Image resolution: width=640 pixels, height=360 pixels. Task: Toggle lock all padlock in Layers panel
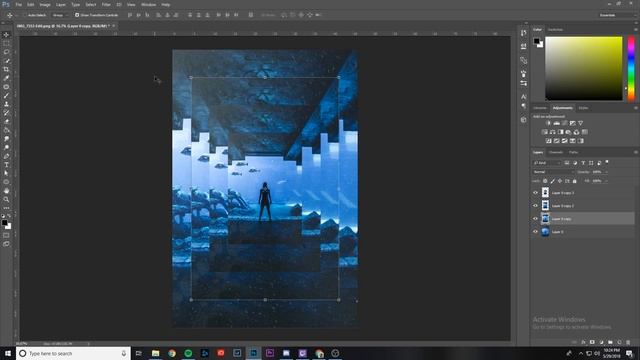pos(575,181)
